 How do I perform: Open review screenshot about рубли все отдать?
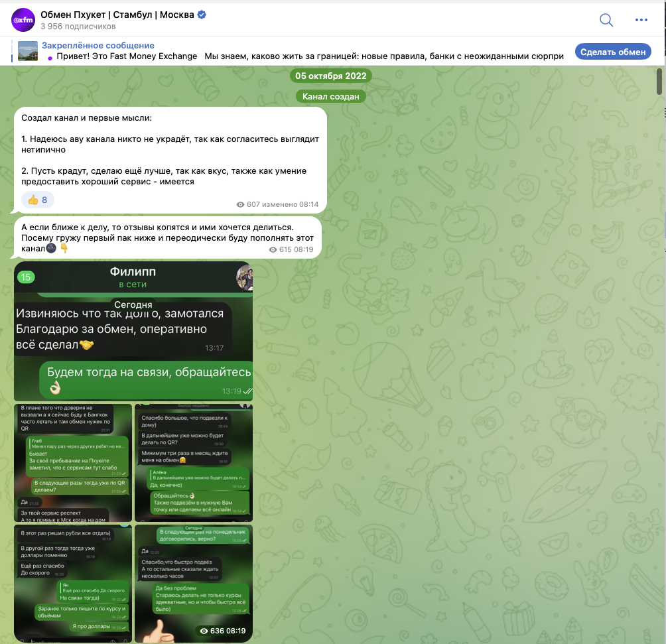[x=73, y=583]
